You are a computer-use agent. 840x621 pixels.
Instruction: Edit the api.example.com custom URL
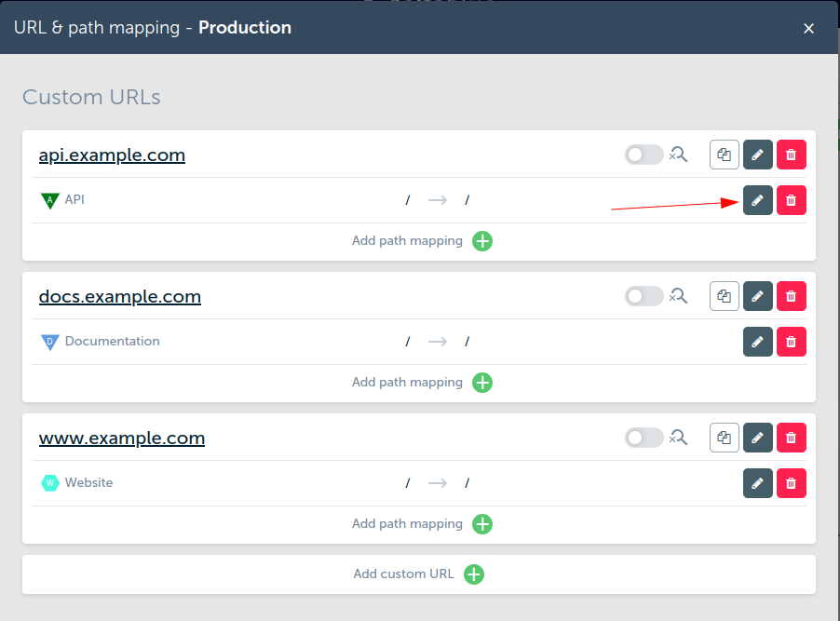point(757,155)
